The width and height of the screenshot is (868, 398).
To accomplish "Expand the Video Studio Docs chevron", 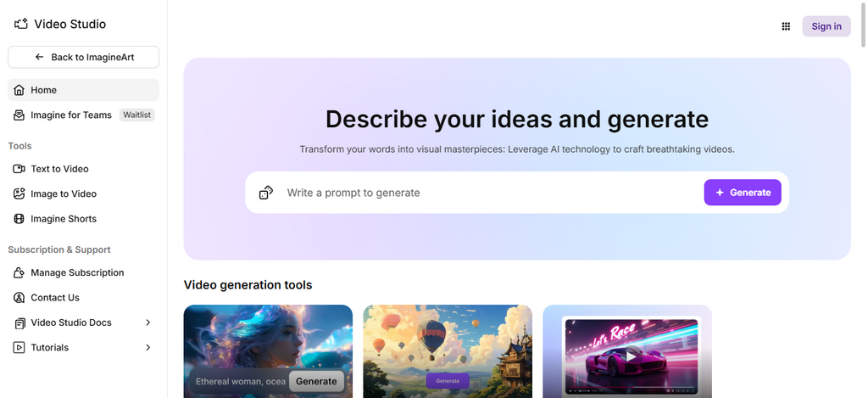I will point(148,322).
